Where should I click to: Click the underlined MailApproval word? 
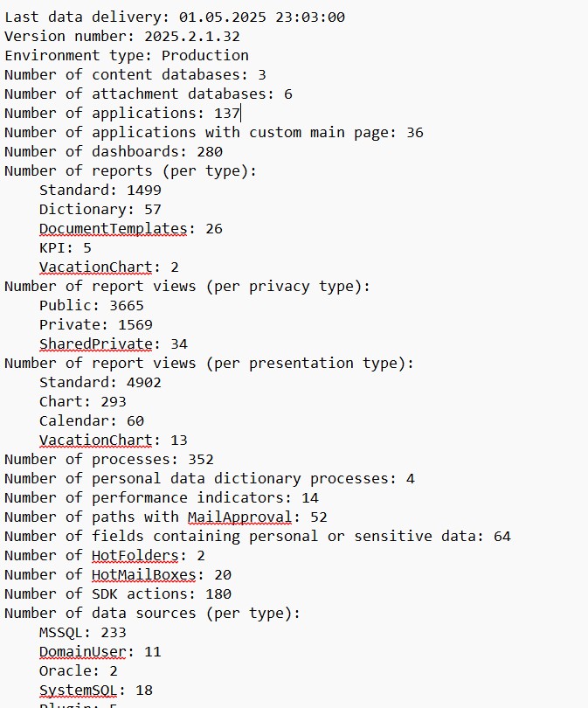239,517
